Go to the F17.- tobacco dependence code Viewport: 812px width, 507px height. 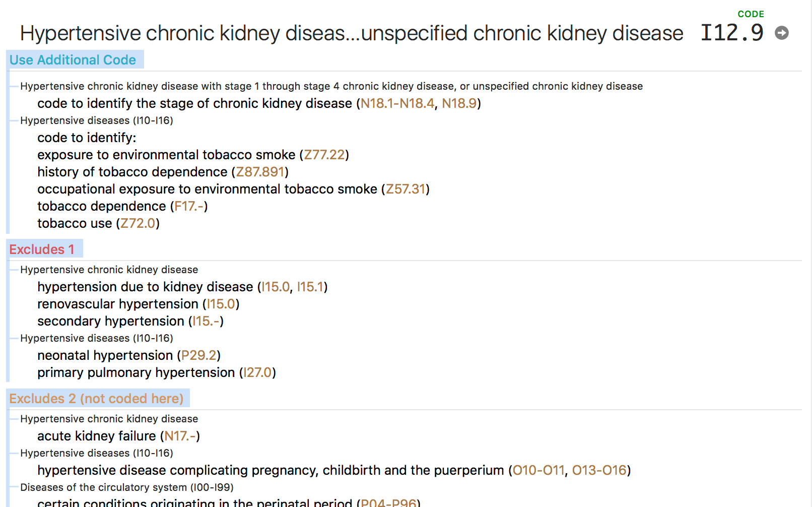point(189,206)
